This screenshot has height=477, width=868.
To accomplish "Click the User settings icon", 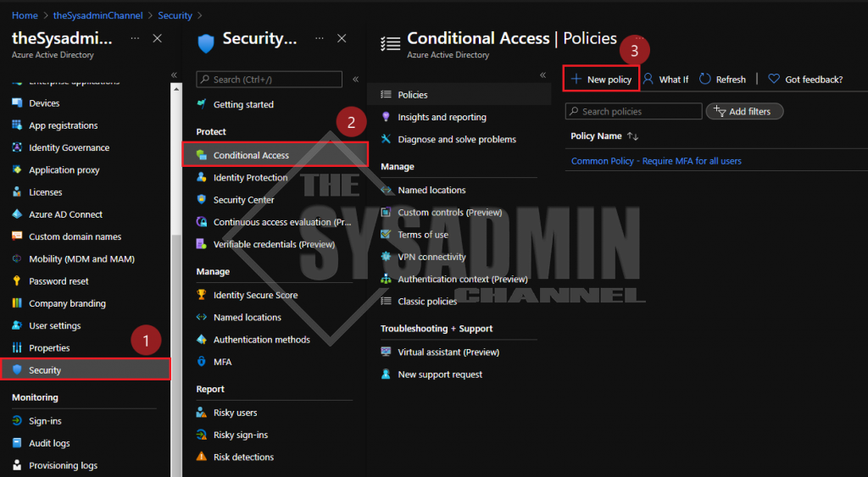I will pyautogui.click(x=17, y=325).
